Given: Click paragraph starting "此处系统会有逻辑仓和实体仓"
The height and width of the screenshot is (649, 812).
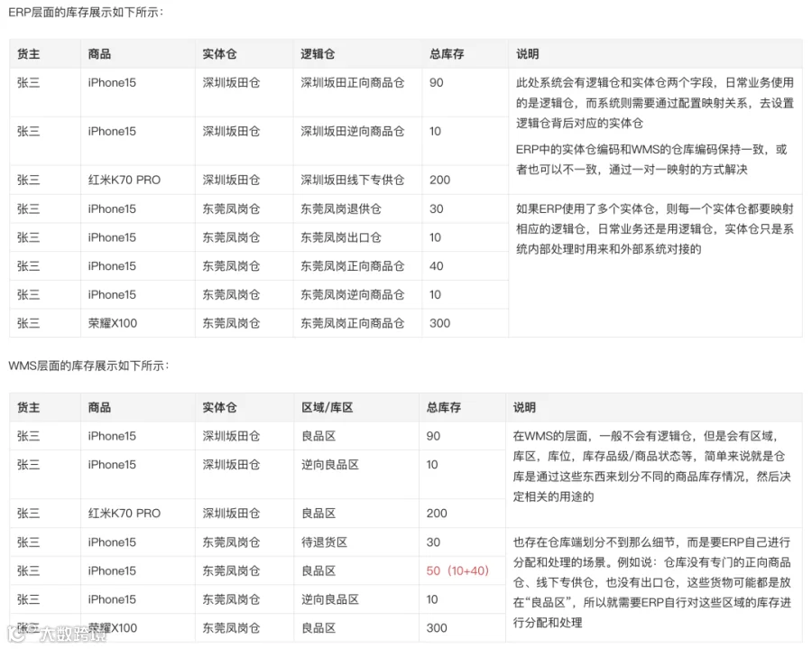Looking at the screenshot, I should pos(655,103).
